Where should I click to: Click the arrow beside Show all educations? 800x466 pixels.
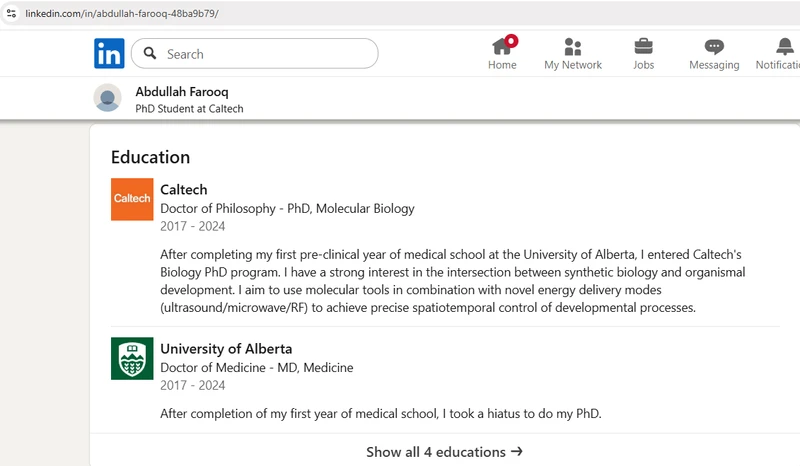(517, 452)
